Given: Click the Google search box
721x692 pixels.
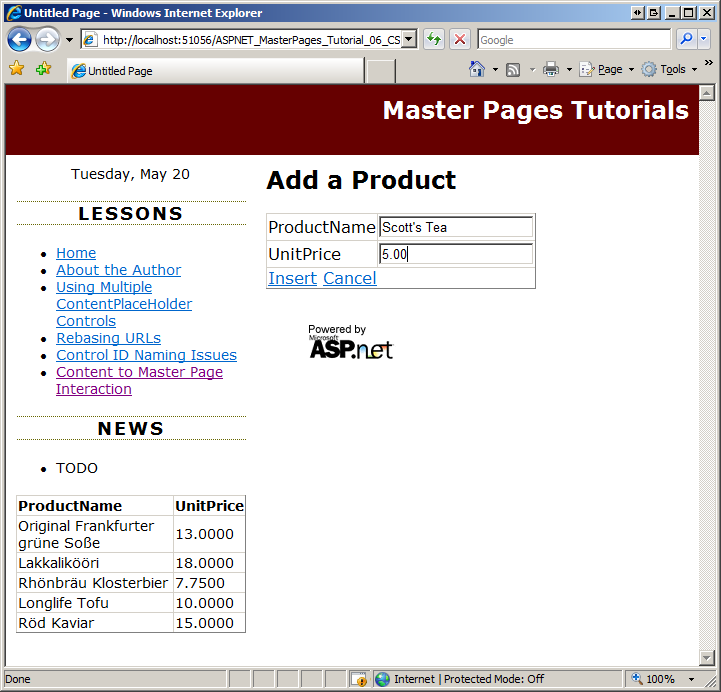Looking at the screenshot, I should (x=574, y=40).
